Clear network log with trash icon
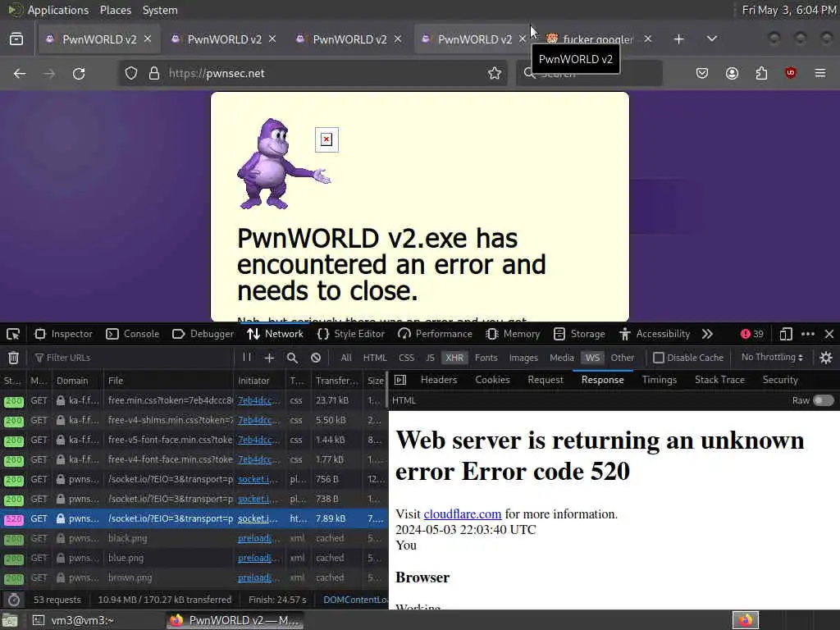The height and width of the screenshot is (630, 840). 13,358
